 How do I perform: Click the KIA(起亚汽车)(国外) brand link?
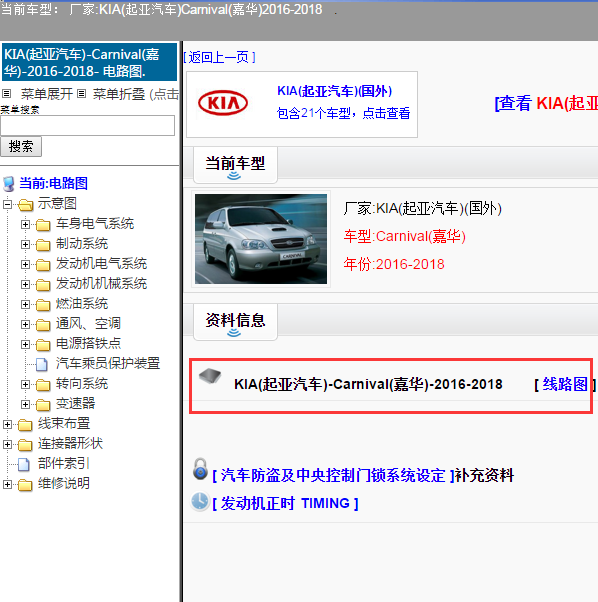[334, 91]
